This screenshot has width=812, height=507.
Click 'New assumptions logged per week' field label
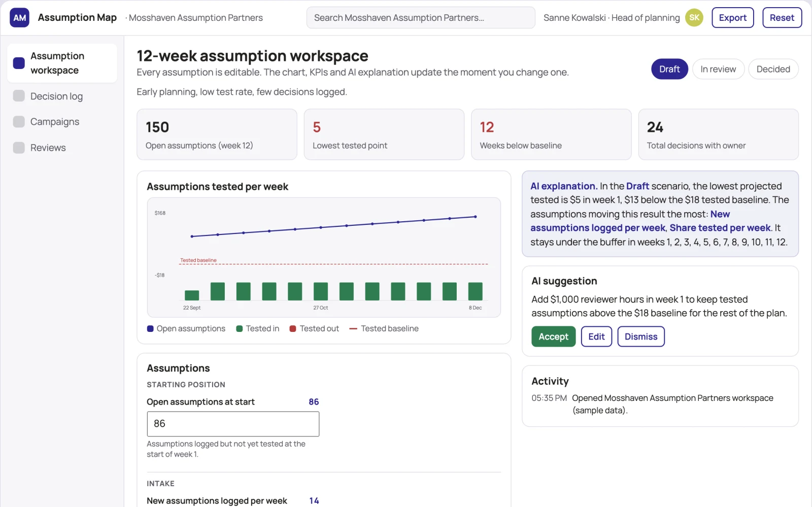coord(217,501)
